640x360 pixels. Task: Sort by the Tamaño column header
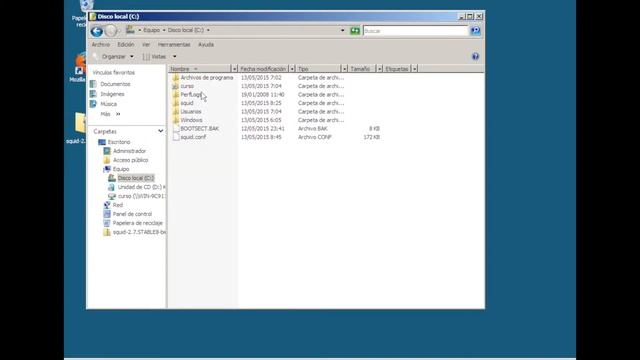(362, 69)
